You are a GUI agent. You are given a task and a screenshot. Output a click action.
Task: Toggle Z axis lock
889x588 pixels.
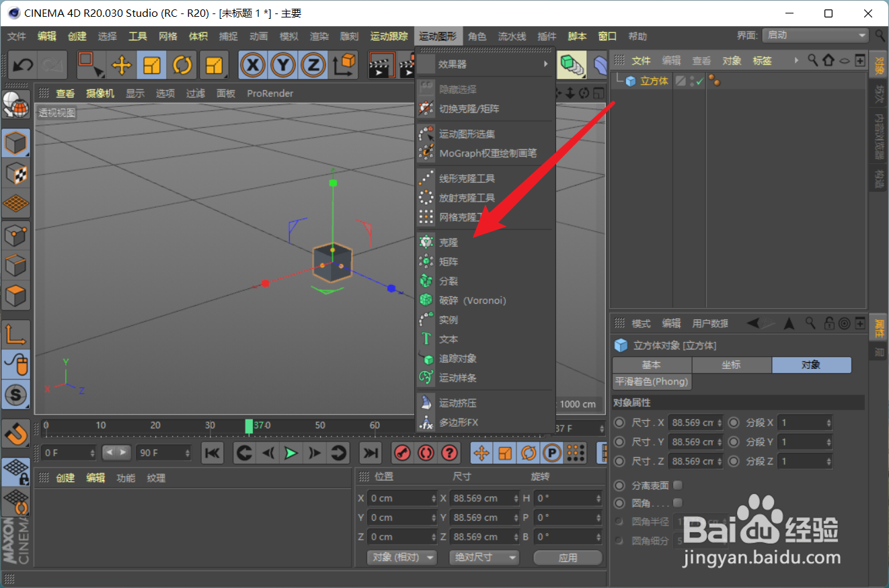tap(313, 65)
